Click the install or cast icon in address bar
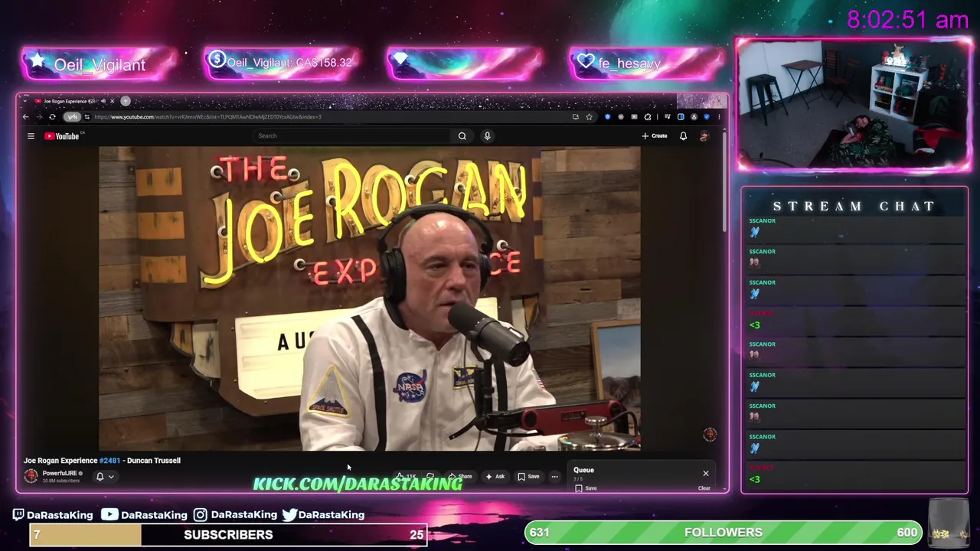 click(x=575, y=117)
